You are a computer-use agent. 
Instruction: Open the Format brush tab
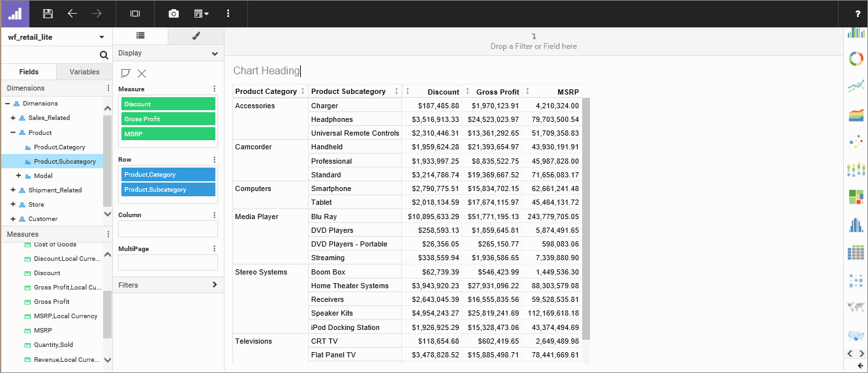(x=196, y=37)
